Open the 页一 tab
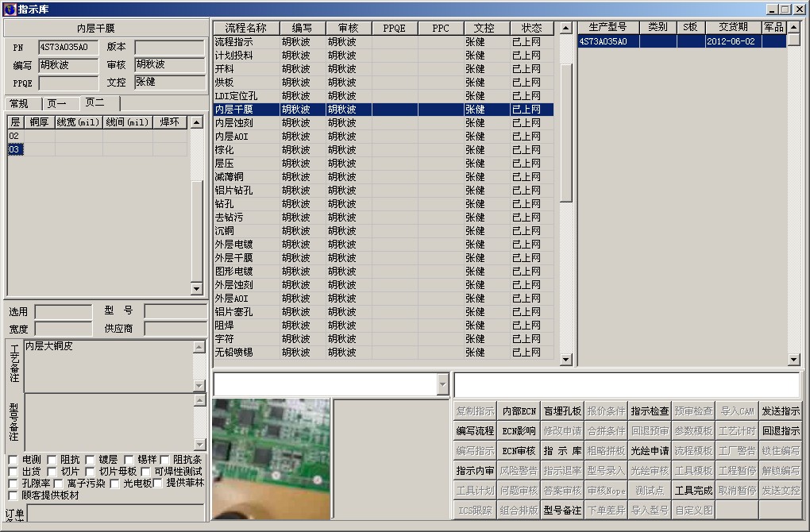The image size is (810, 532). (x=57, y=104)
